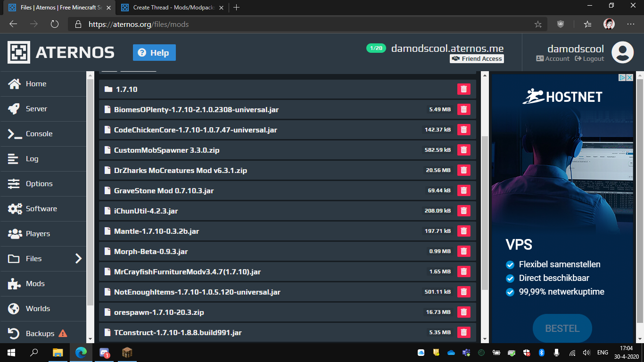Delete the 1.7.10 folder

tap(464, 89)
